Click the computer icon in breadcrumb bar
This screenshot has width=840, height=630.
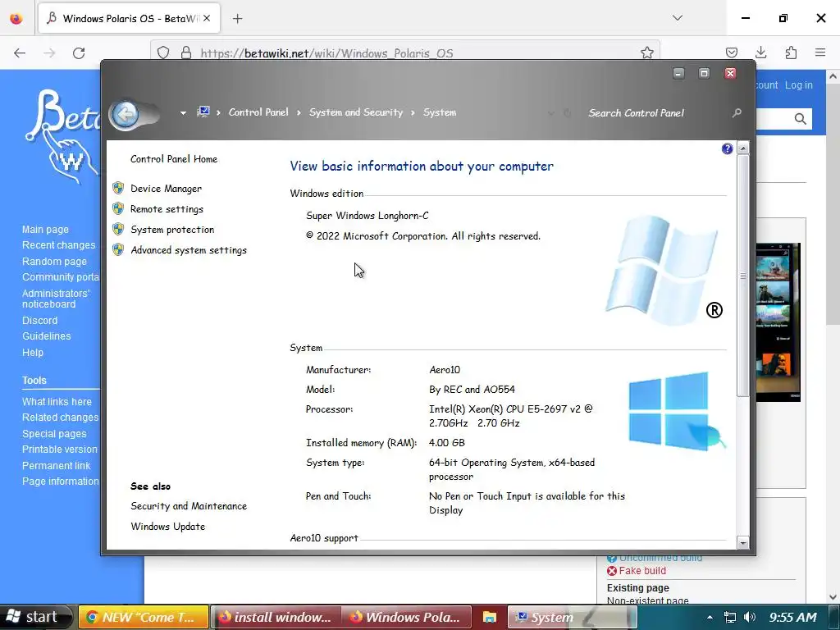click(203, 112)
